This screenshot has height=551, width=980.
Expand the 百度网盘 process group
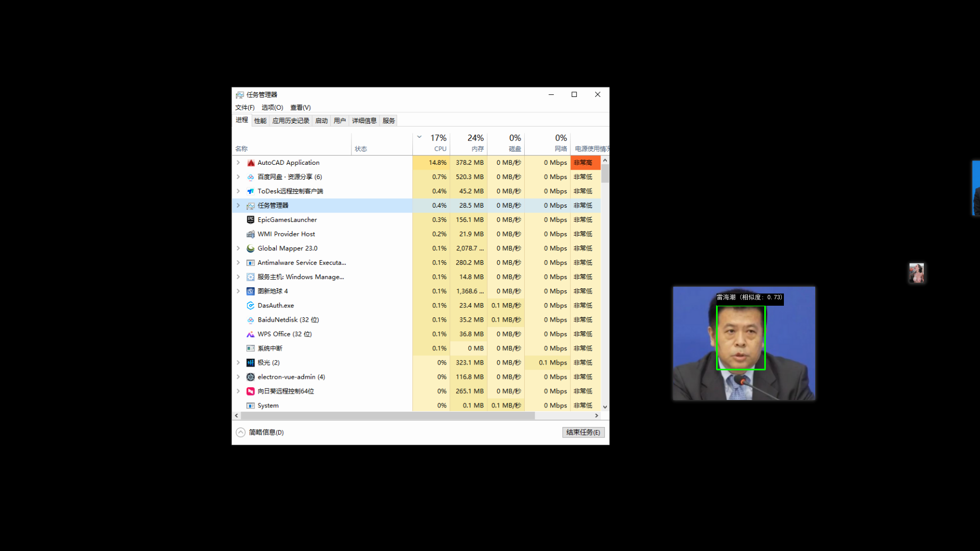[239, 177]
